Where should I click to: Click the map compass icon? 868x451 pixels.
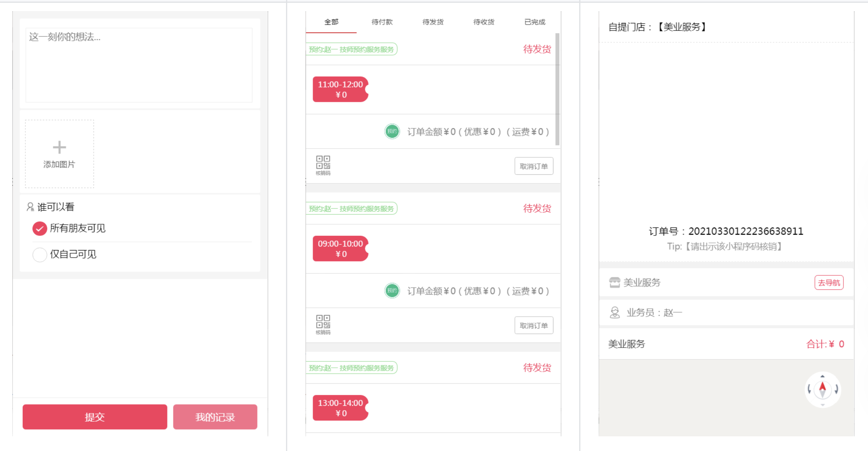pyautogui.click(x=822, y=389)
